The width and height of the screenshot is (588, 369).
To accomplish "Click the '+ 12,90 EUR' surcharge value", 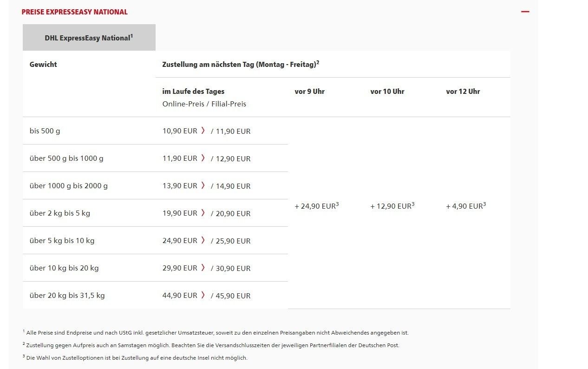I will pyautogui.click(x=392, y=206).
